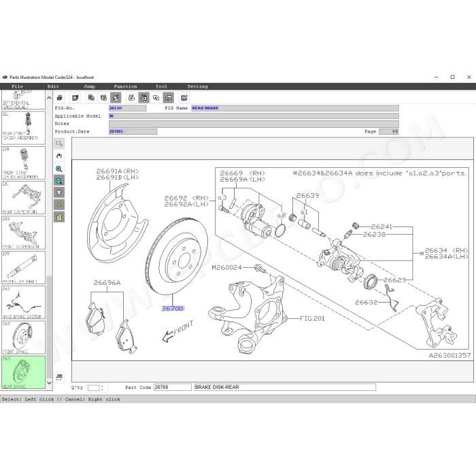
Task: Select part number 26629 in diagram
Action: coord(395,280)
